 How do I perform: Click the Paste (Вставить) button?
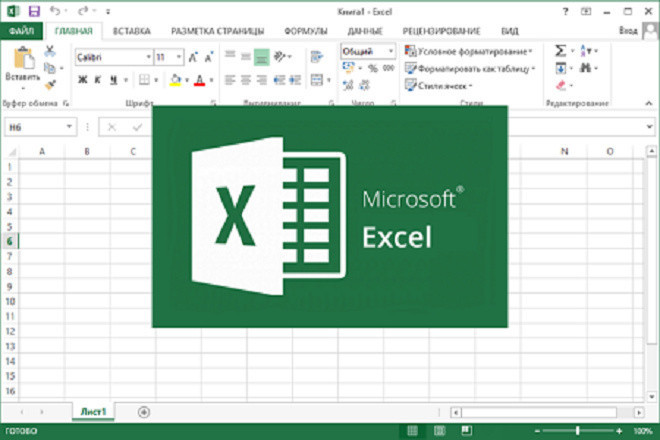[23, 67]
